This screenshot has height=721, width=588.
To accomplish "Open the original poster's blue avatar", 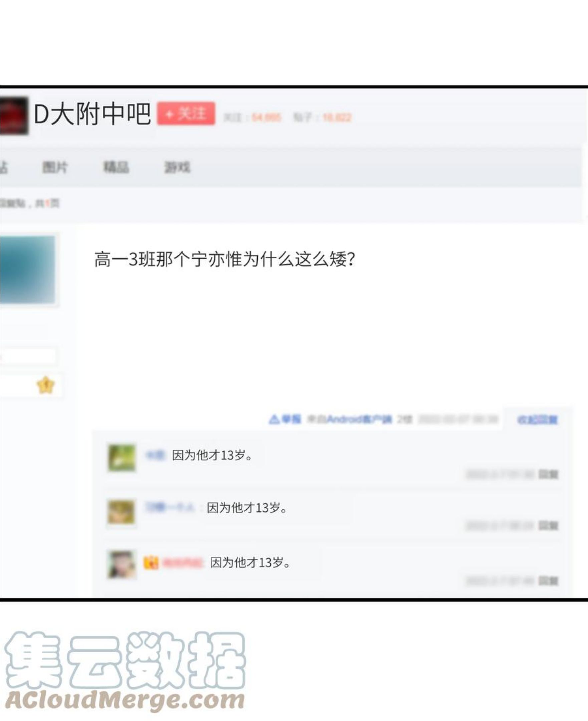I will click(27, 270).
